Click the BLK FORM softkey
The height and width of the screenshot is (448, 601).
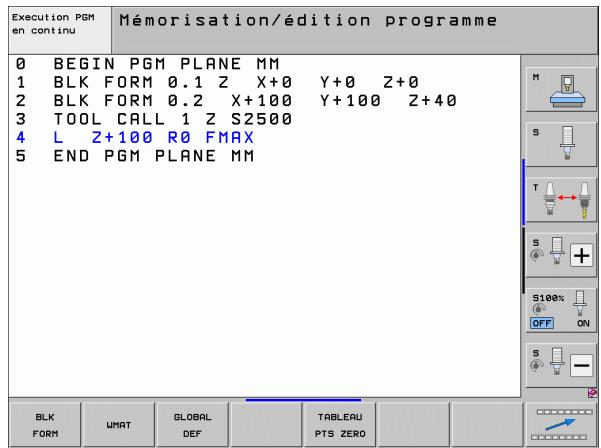pos(45,425)
